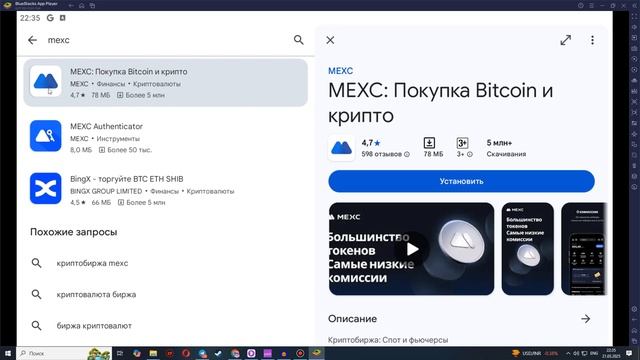Click the Криптобиржа: Спот и фьючерсы description
Screen dimensions: 640x360
388,340
